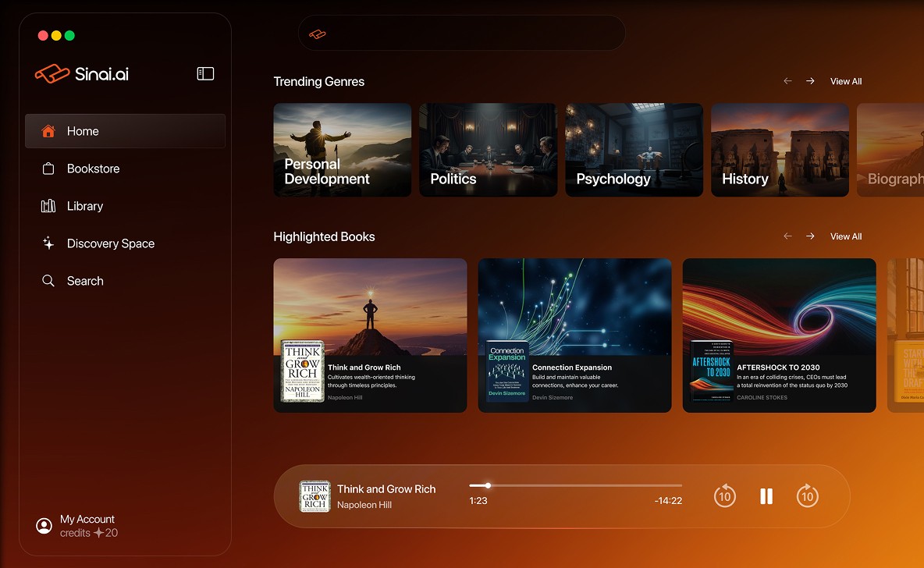This screenshot has width=924, height=568.
Task: Pause the audiobook playback
Action: pyautogui.click(x=766, y=496)
